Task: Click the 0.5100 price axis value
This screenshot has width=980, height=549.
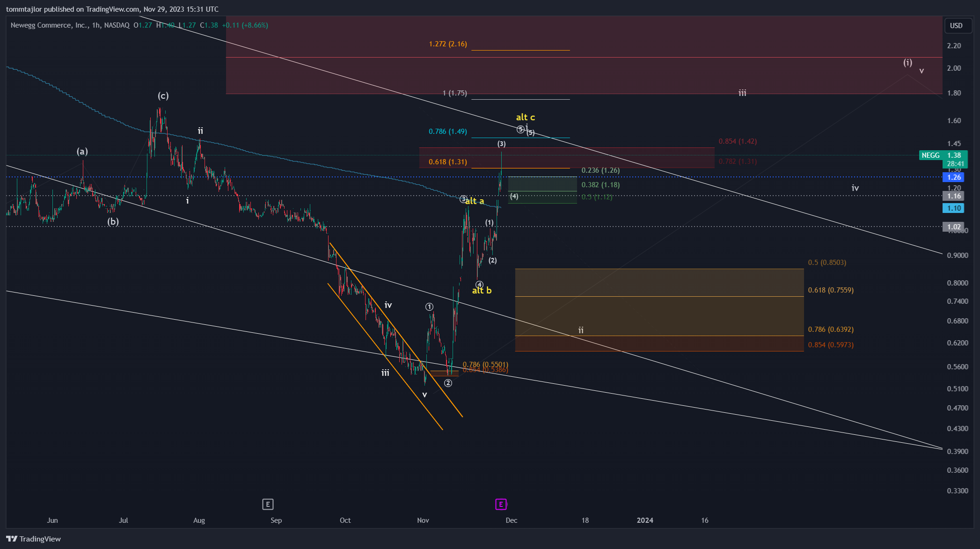Action: pyautogui.click(x=958, y=388)
